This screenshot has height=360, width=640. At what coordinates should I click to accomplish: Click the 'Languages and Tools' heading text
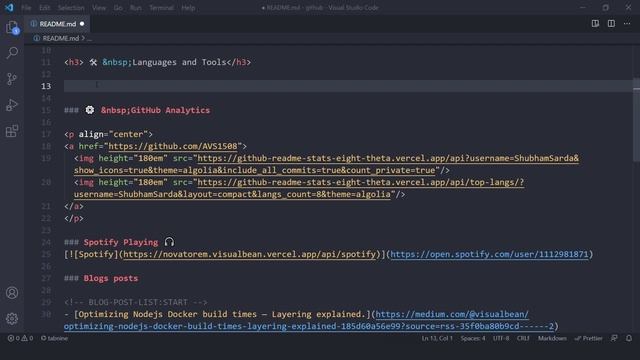pos(179,62)
